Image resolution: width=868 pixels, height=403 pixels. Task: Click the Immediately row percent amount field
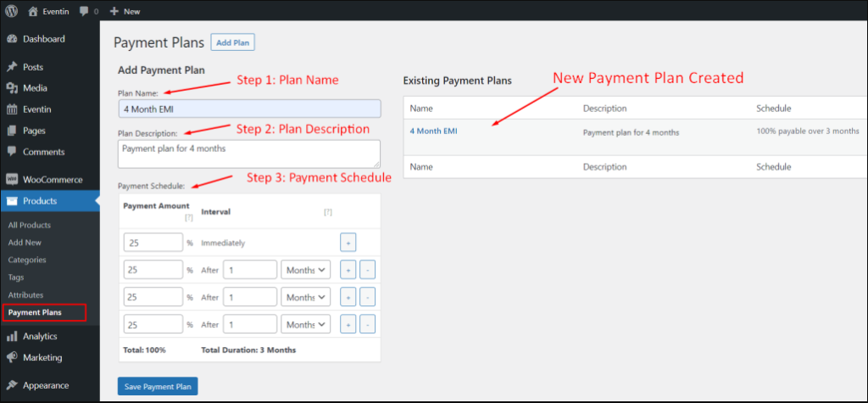tap(153, 243)
